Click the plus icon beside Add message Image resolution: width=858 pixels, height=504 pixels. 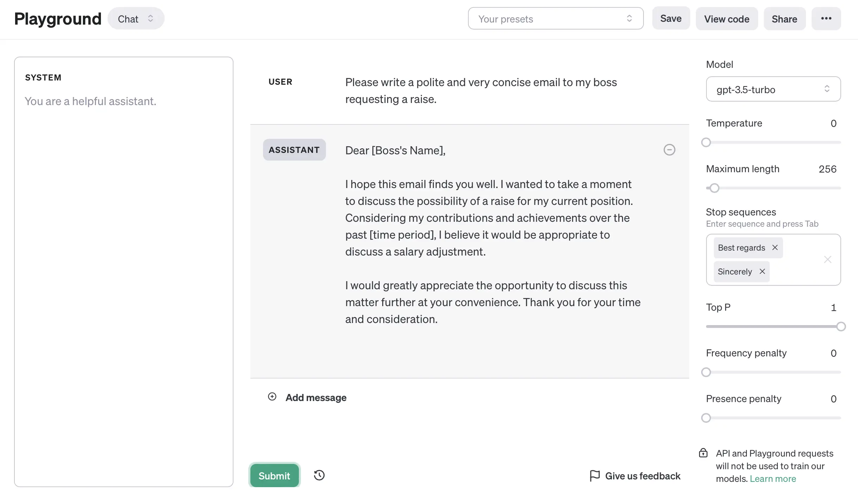pyautogui.click(x=272, y=397)
